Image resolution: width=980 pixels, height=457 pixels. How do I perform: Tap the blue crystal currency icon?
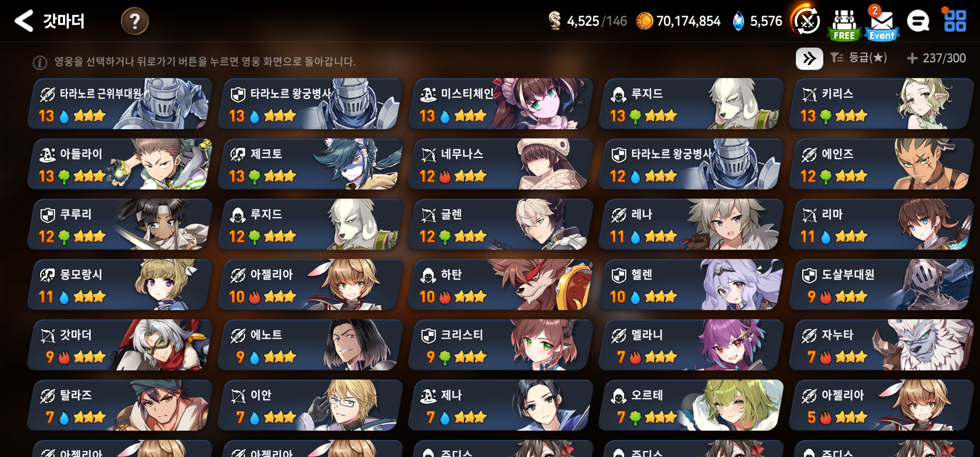pos(738,21)
